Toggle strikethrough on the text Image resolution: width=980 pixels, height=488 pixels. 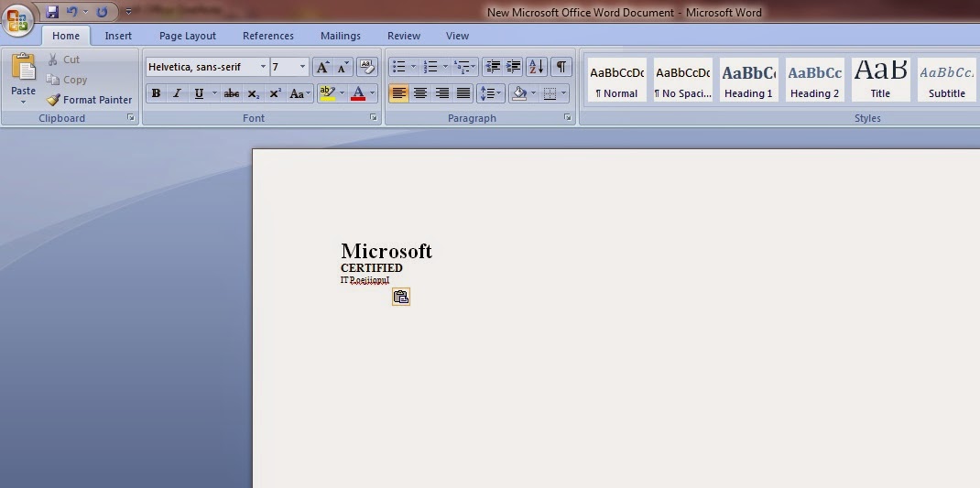231,93
